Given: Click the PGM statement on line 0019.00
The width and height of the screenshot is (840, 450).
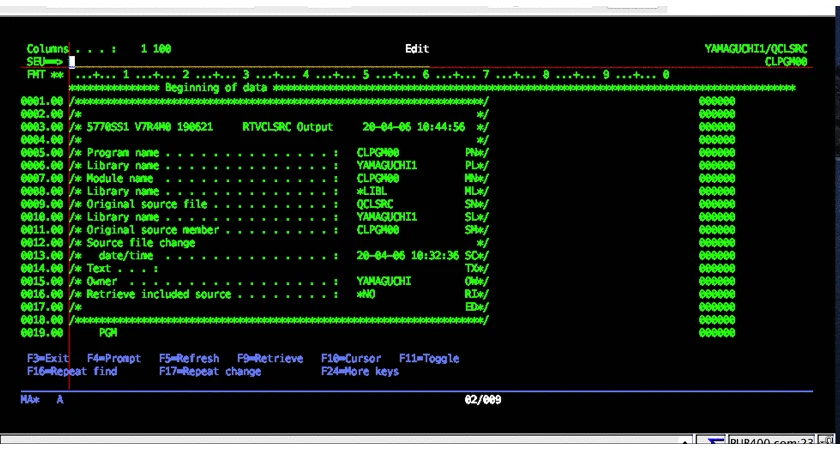Looking at the screenshot, I should coord(108,333).
